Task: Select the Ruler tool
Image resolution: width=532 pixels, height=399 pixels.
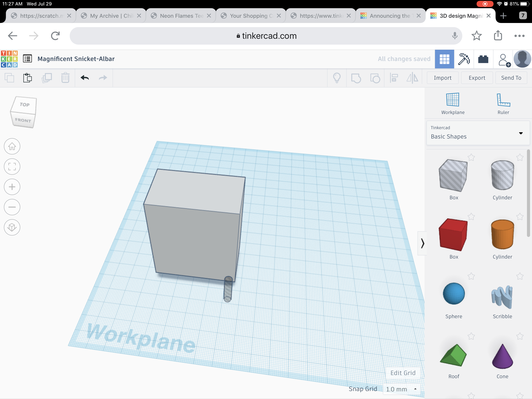Action: [x=503, y=104]
